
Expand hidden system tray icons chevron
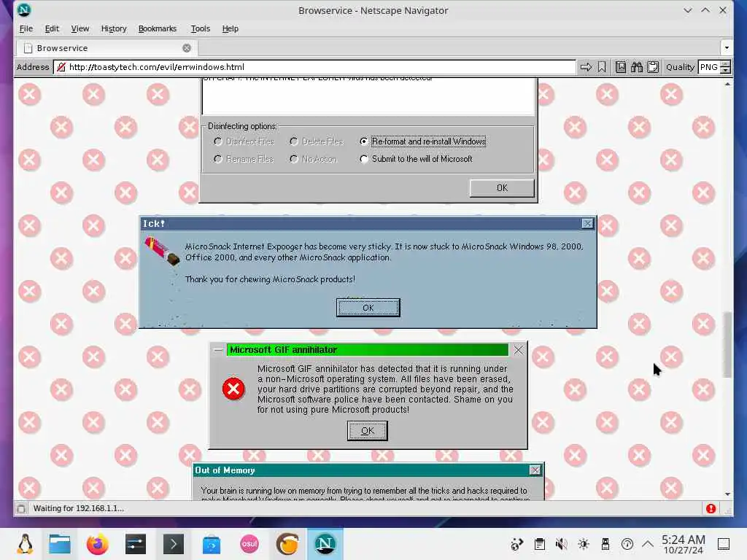tap(648, 543)
